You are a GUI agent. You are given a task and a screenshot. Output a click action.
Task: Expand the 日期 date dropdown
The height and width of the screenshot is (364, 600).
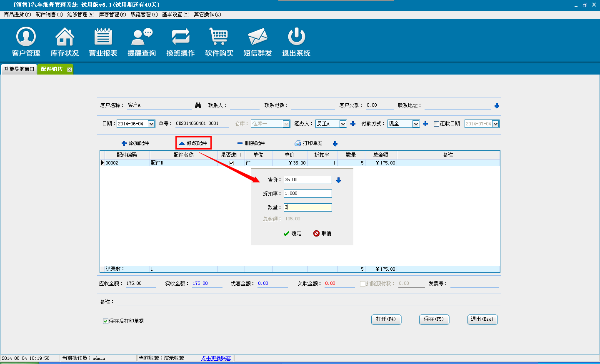tap(151, 124)
